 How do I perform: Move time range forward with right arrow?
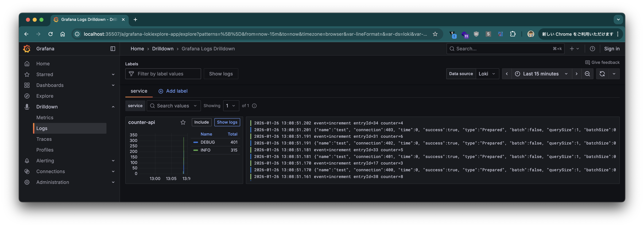click(576, 74)
